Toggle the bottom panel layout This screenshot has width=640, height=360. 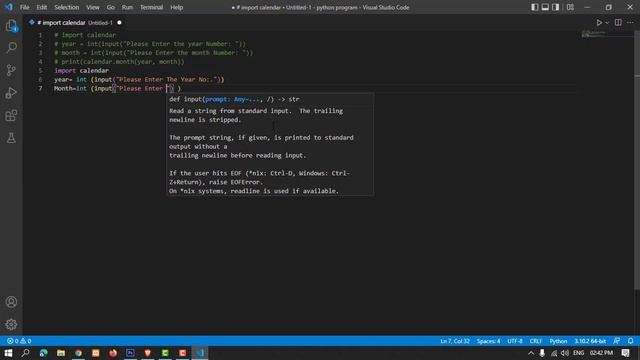pyautogui.click(x=545, y=7)
